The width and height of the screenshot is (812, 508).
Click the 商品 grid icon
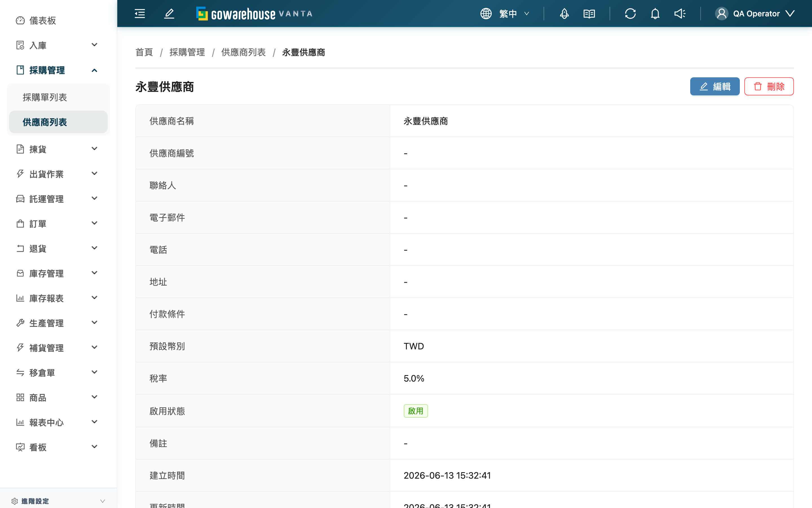tap(20, 397)
